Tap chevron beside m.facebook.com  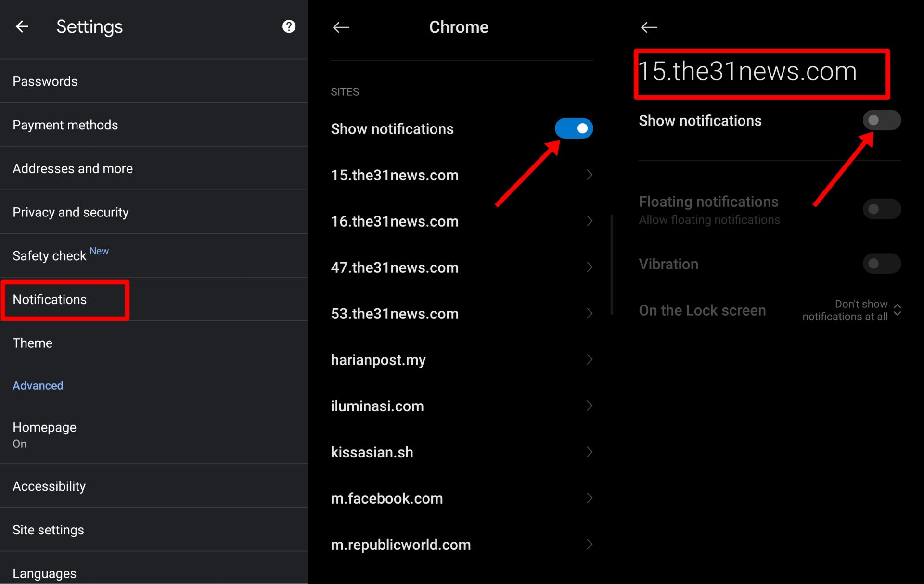coord(589,498)
